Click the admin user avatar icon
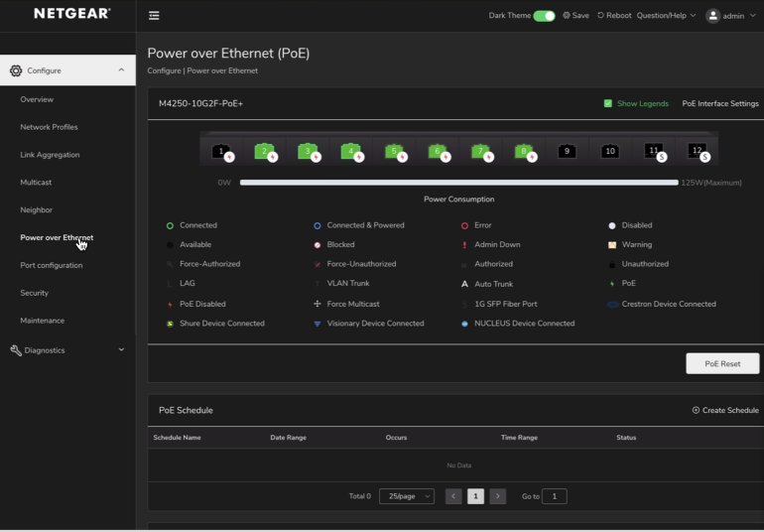Viewport: 764px width, 532px height. (712, 16)
